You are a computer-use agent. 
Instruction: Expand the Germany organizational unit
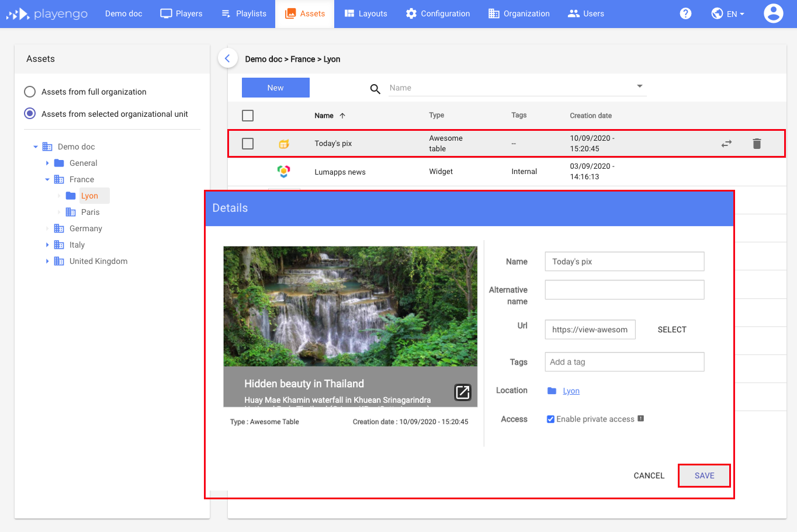(x=47, y=228)
